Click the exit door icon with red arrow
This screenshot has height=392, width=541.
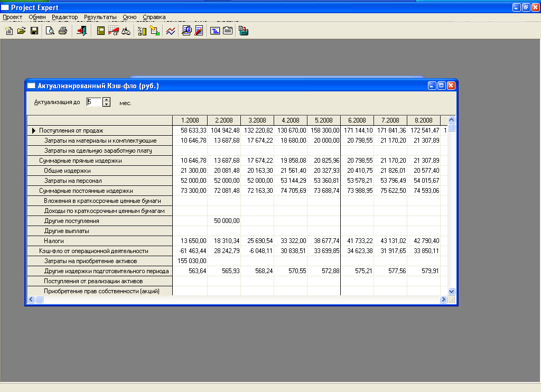coord(81,31)
